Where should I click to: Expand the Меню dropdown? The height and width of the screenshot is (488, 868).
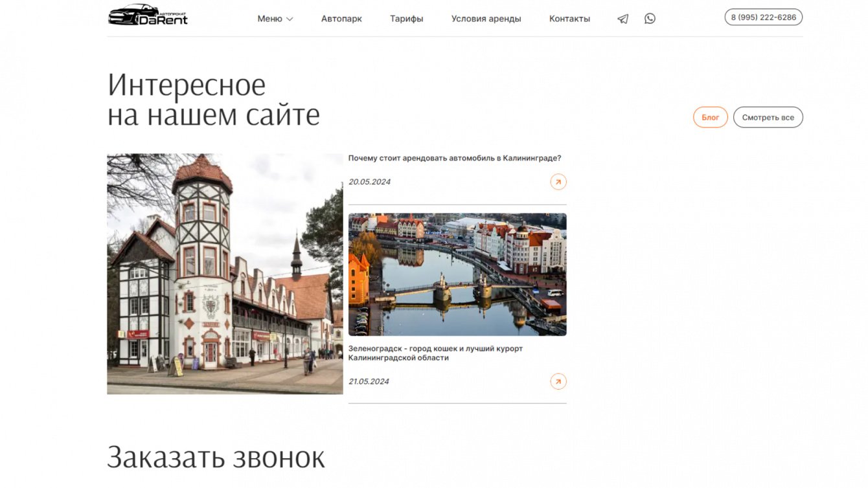click(x=275, y=19)
